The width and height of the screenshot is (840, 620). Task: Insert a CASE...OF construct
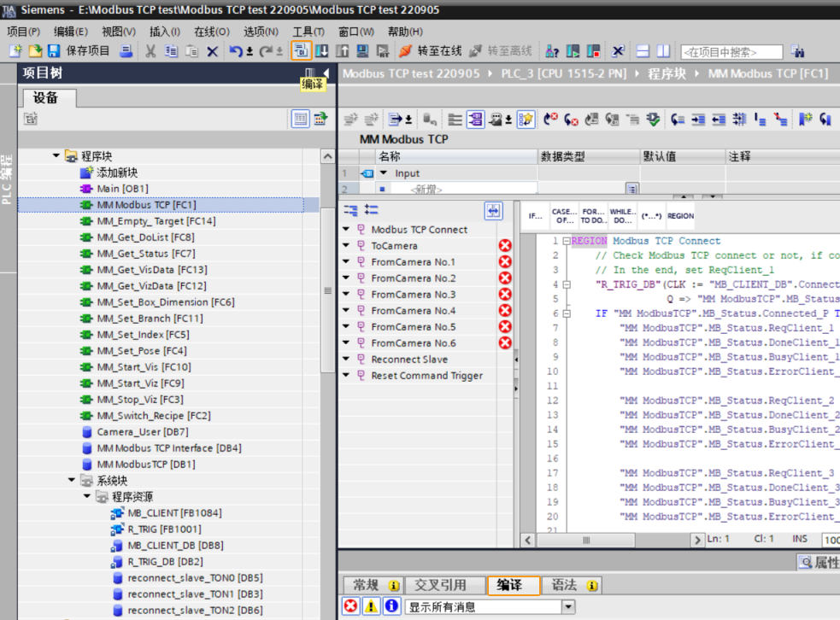pyautogui.click(x=563, y=215)
